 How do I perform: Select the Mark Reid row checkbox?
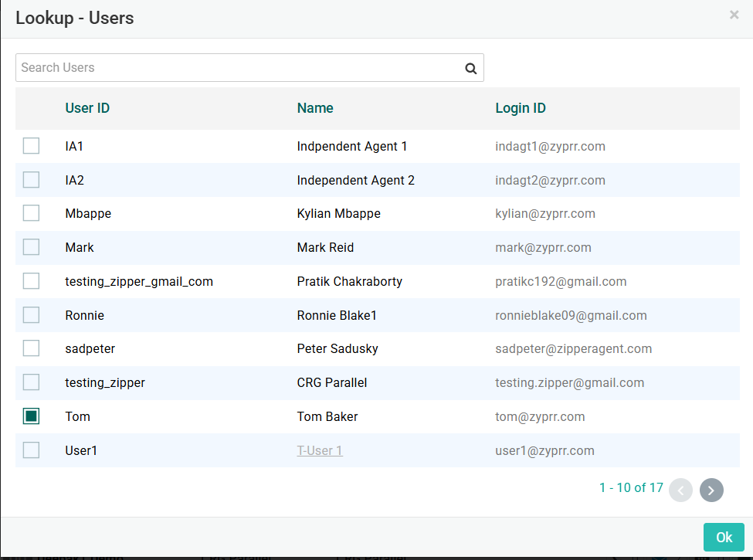point(31,247)
